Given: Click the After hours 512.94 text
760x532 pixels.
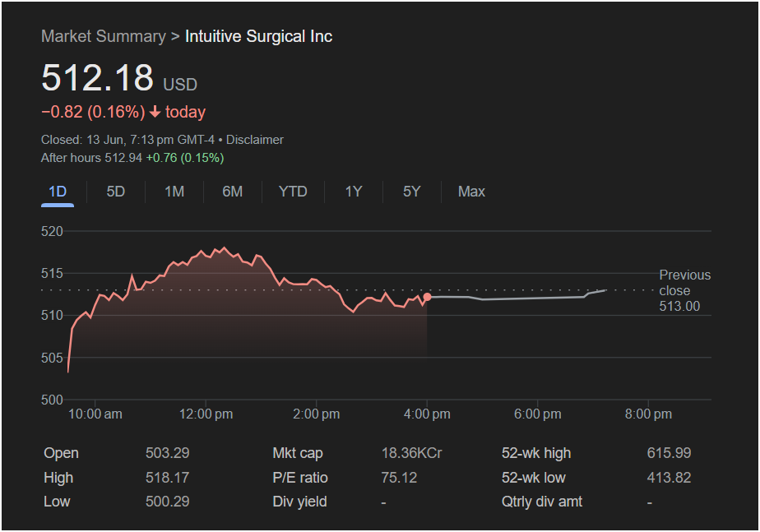Looking at the screenshot, I should tap(91, 158).
